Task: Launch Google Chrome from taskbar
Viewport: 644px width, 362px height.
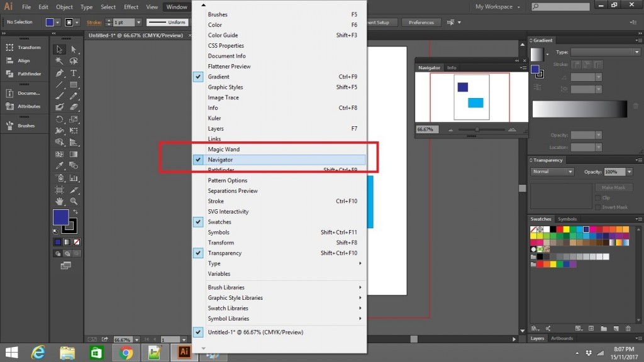Action: pos(126,353)
